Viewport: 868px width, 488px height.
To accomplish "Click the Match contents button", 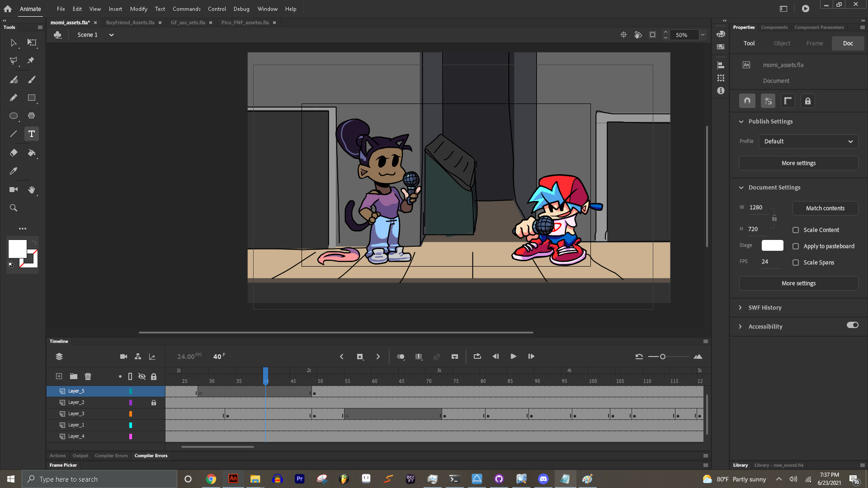I will [x=825, y=208].
